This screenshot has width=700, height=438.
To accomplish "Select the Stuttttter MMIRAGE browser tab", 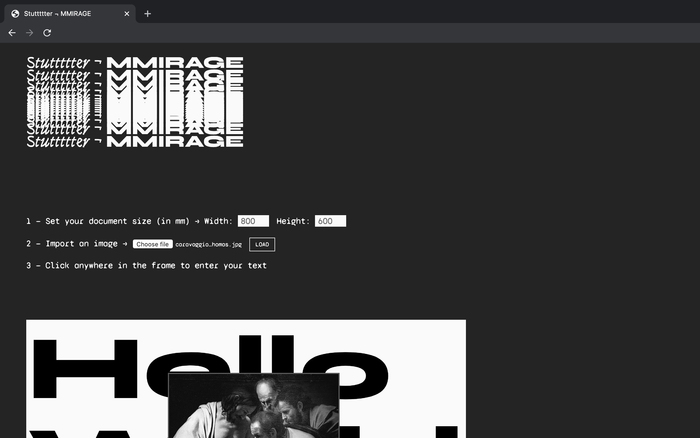I will [x=70, y=14].
